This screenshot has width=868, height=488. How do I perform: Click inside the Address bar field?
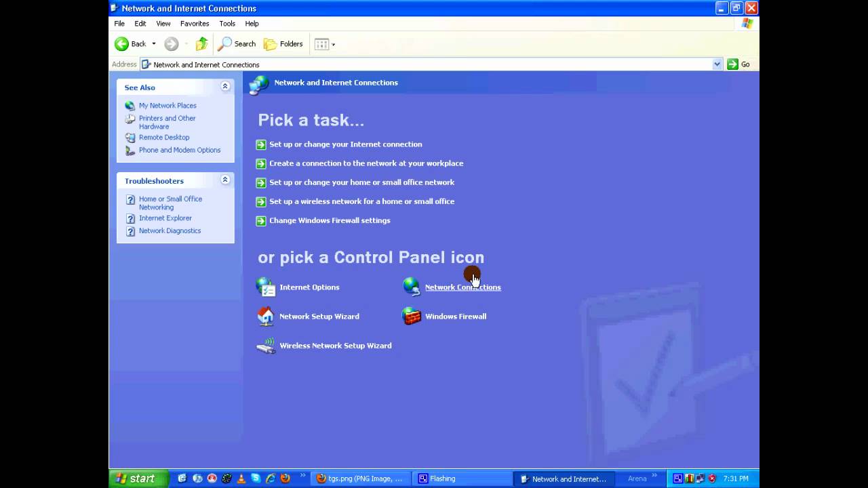click(x=431, y=64)
